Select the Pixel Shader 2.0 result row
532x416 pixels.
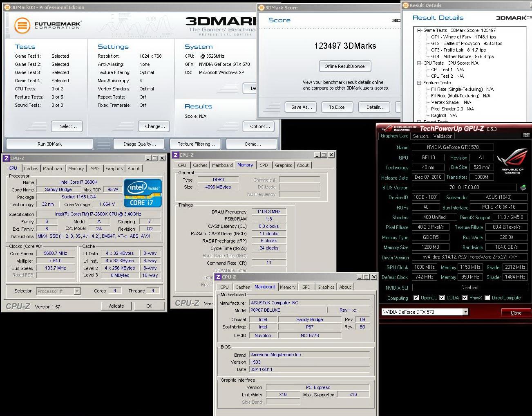452,109
